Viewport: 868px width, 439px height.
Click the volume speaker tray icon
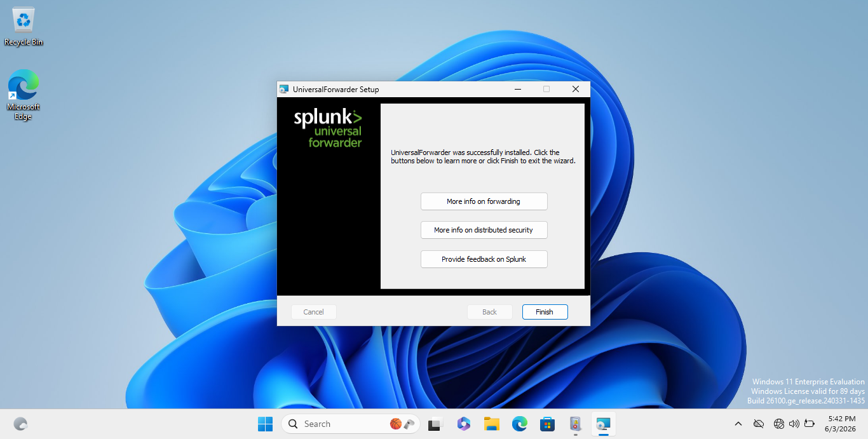click(x=794, y=424)
